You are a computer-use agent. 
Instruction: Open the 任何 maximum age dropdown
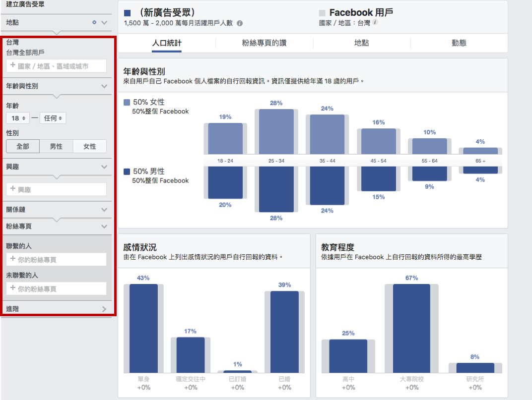tap(53, 118)
